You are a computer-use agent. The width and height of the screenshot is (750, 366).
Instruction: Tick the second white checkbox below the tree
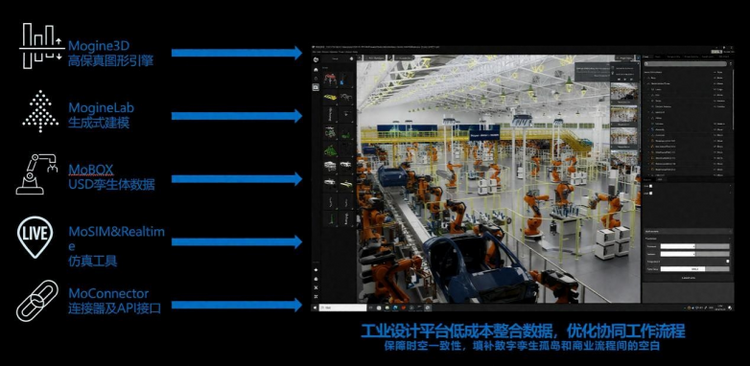click(x=651, y=193)
